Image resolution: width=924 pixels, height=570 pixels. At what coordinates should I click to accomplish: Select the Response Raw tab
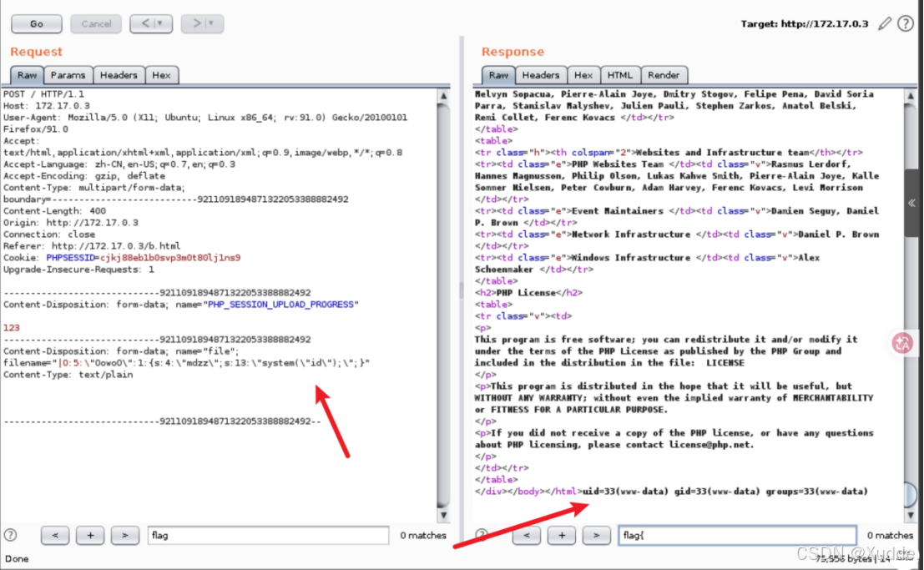(498, 75)
